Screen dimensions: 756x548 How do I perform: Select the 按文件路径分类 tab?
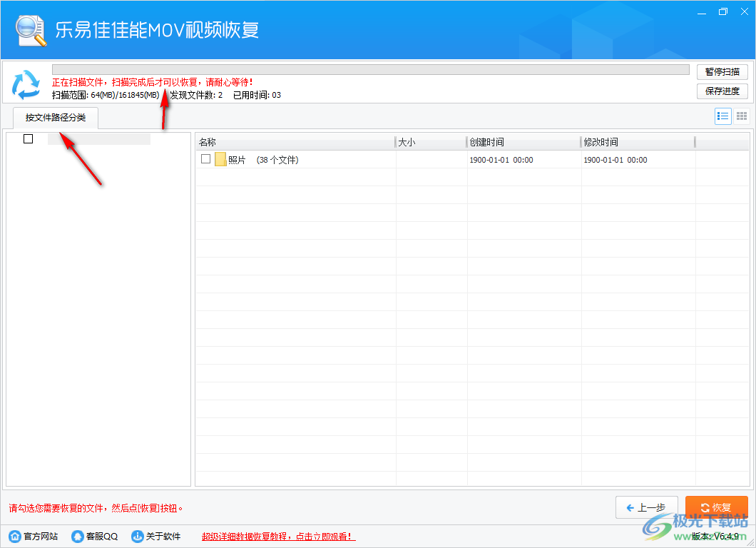[x=56, y=118]
